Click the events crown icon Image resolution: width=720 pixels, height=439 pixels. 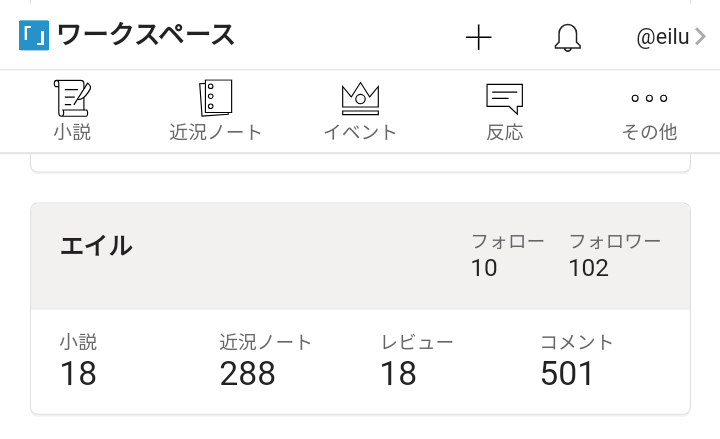pyautogui.click(x=360, y=96)
